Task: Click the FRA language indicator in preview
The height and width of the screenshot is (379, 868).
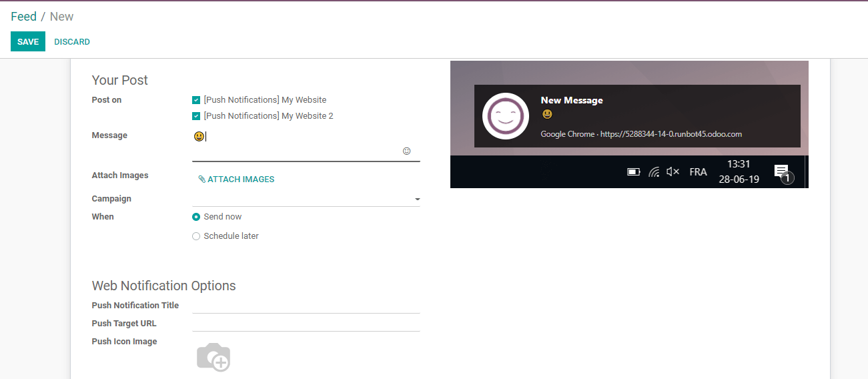Action: click(698, 172)
